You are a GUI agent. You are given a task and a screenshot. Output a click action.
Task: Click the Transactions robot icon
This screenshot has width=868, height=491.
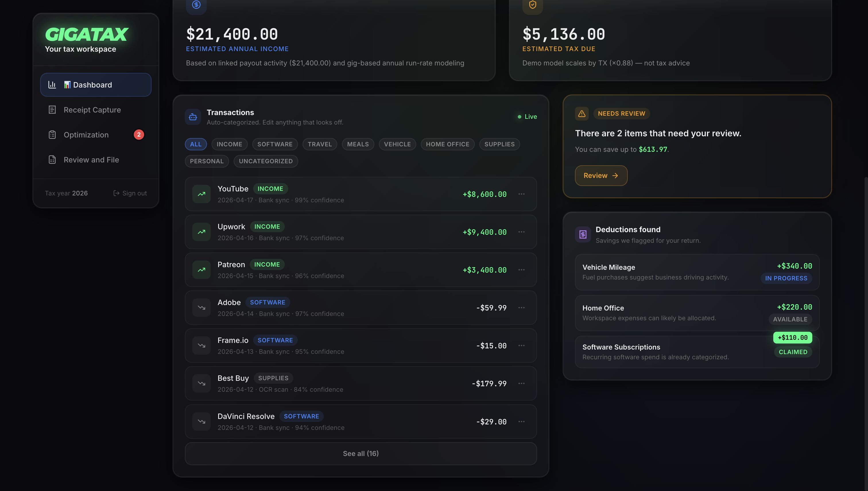pos(193,117)
